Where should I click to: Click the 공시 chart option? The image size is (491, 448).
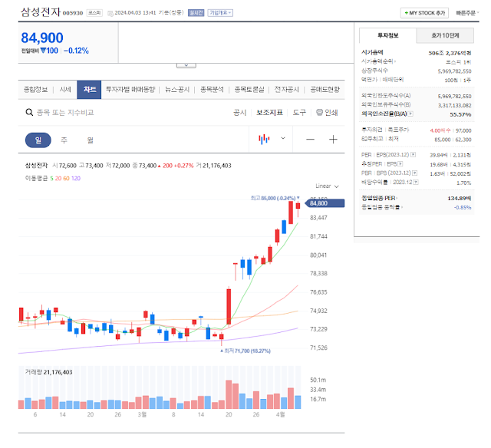tap(240, 113)
